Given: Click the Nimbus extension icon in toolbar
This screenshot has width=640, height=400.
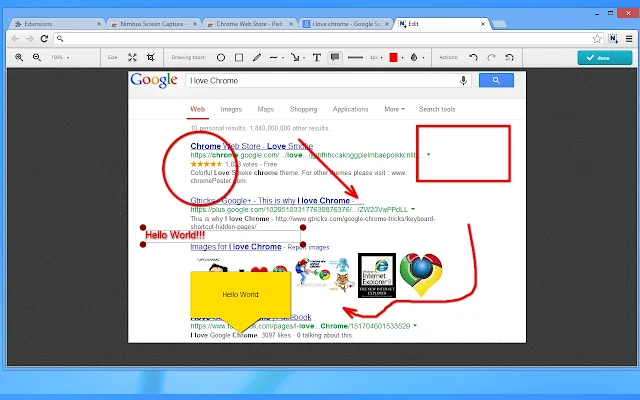Looking at the screenshot, I should (613, 39).
